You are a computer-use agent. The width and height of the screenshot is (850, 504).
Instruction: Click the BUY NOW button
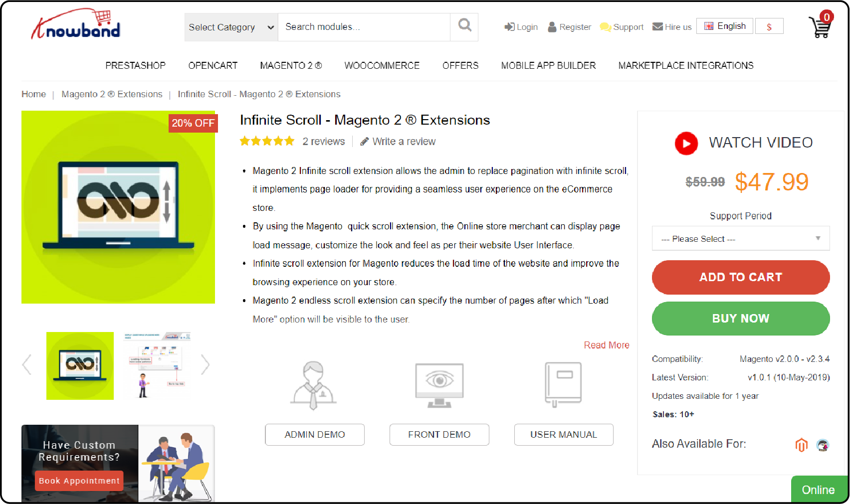tap(741, 319)
